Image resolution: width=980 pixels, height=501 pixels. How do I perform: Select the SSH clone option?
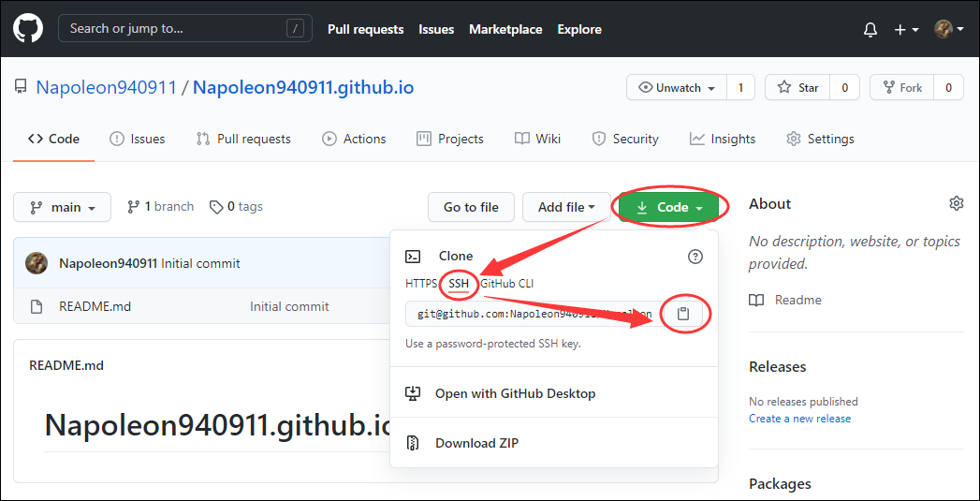click(x=459, y=283)
